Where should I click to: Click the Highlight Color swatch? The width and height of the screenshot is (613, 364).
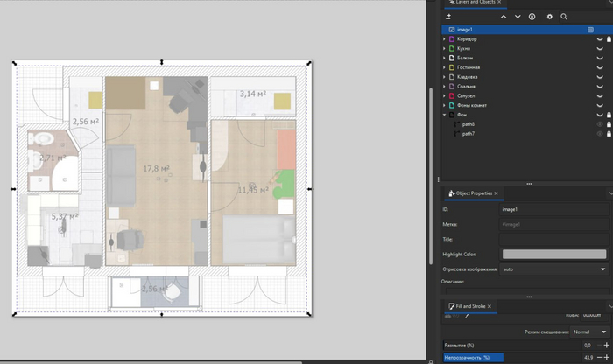pos(553,255)
